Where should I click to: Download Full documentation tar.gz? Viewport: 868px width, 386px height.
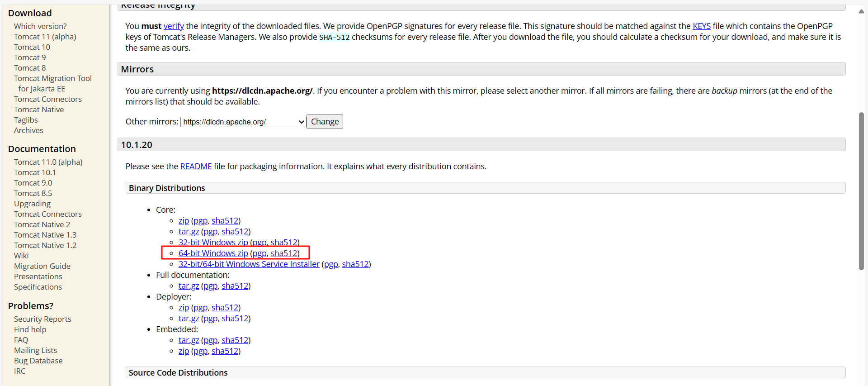pyautogui.click(x=189, y=286)
